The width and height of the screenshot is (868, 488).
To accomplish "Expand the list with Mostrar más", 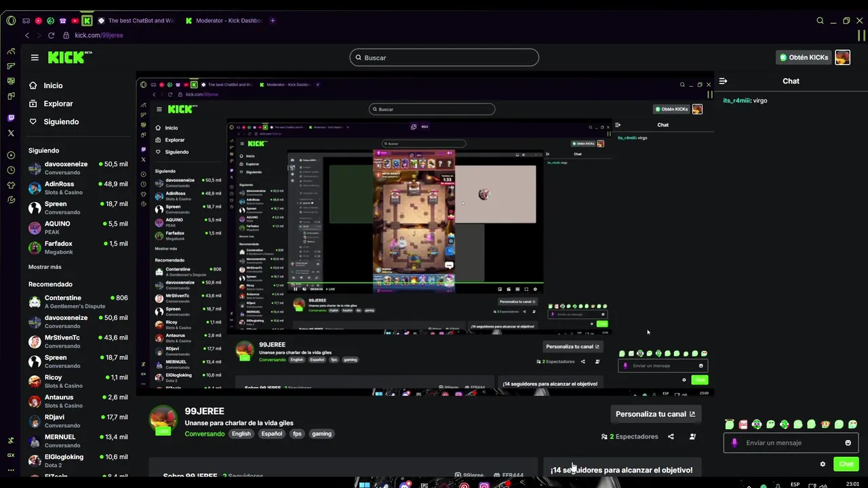I will [45, 267].
